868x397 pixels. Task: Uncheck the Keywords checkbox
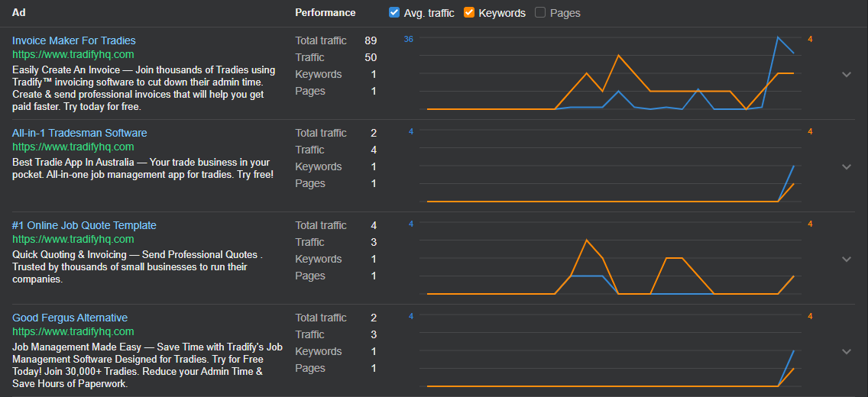(469, 12)
